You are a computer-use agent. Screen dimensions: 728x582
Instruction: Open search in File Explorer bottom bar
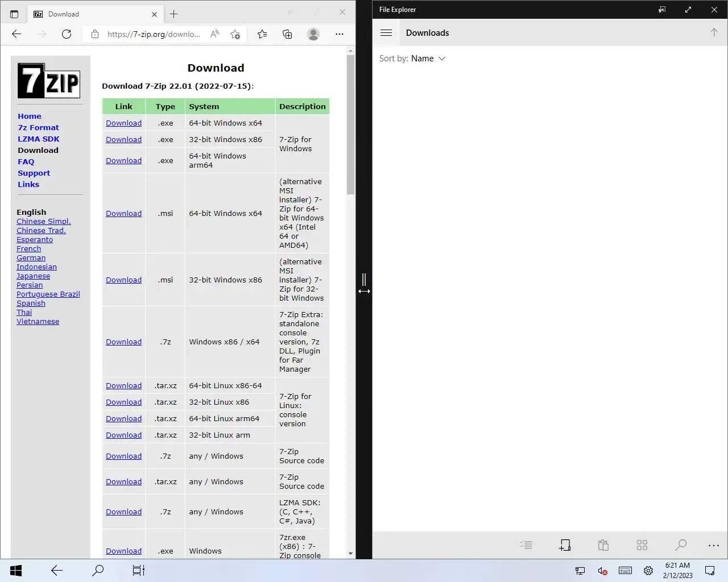[681, 545]
